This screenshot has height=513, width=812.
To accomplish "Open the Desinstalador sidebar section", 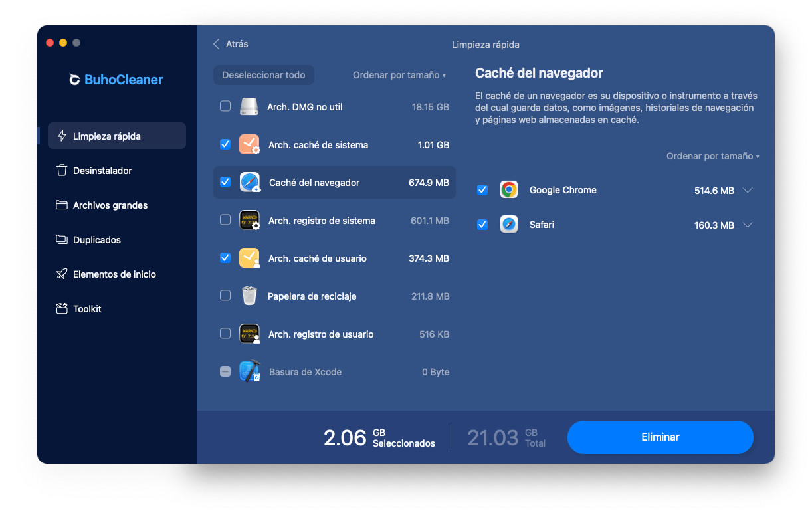I will [x=117, y=170].
